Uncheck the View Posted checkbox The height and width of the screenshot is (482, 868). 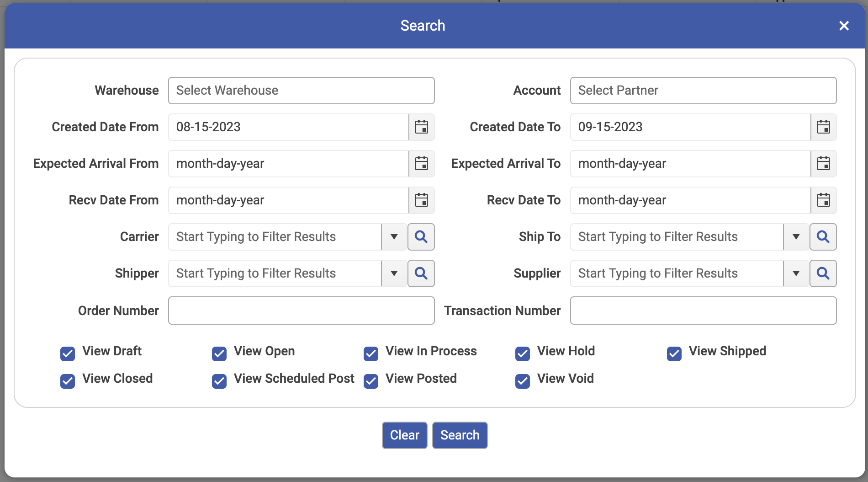[371, 381]
